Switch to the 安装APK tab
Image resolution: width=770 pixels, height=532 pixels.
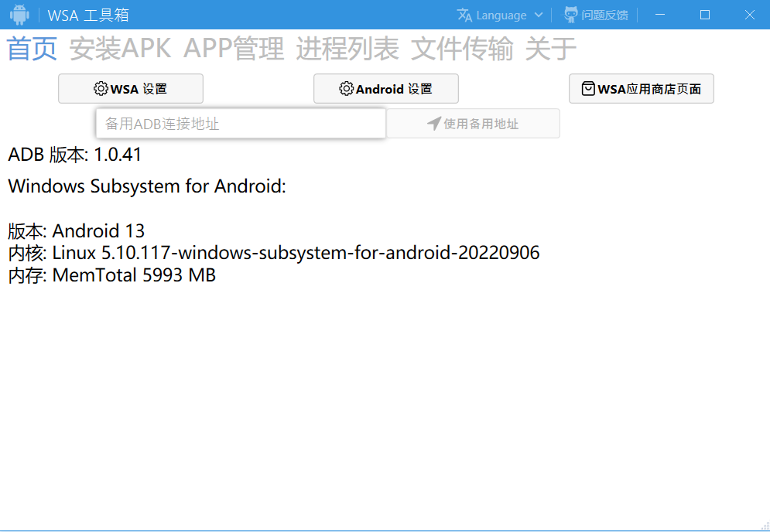pos(120,49)
